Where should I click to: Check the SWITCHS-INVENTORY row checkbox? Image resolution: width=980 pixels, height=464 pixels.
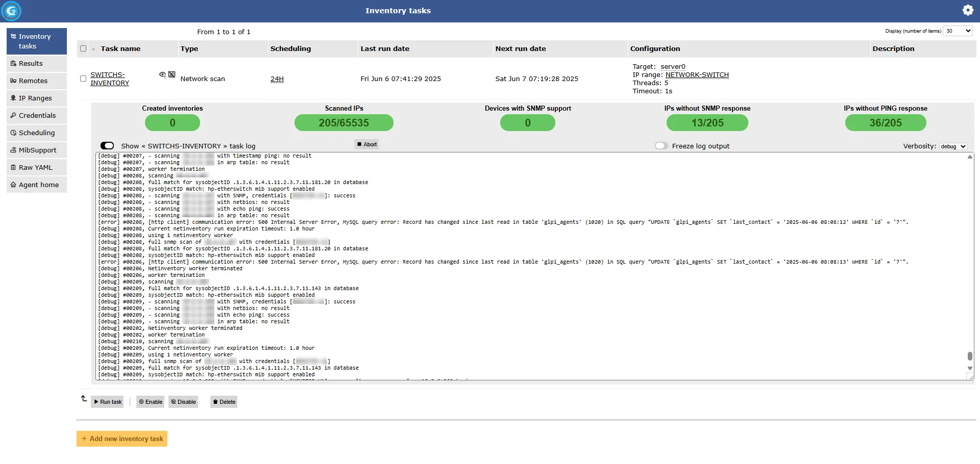click(x=83, y=79)
